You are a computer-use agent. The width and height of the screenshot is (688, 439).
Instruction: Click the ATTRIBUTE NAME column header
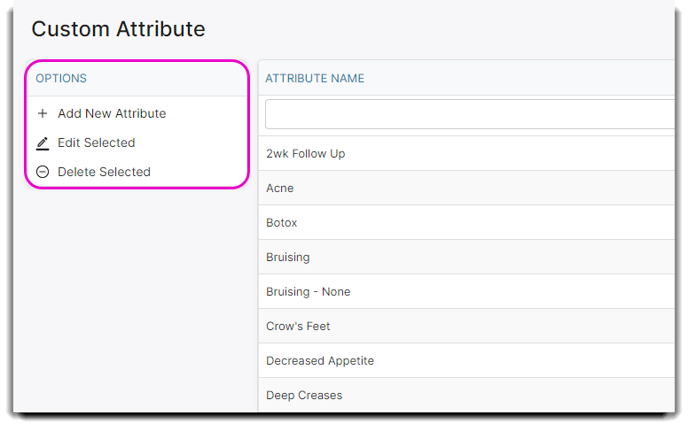(315, 79)
